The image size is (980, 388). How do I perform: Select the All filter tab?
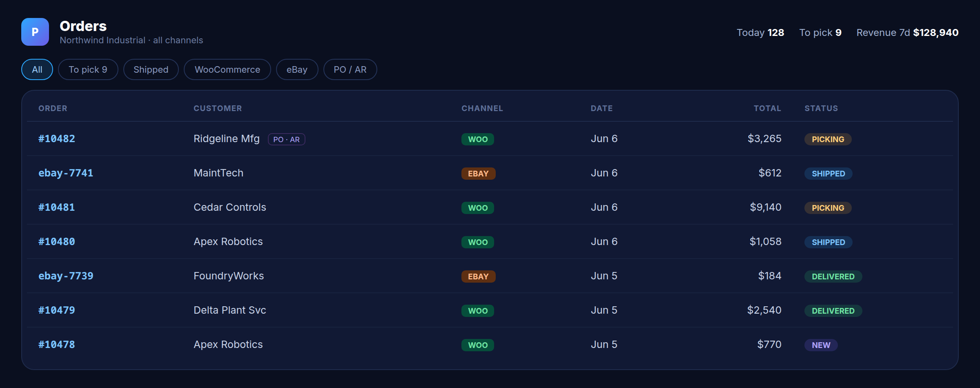point(37,69)
